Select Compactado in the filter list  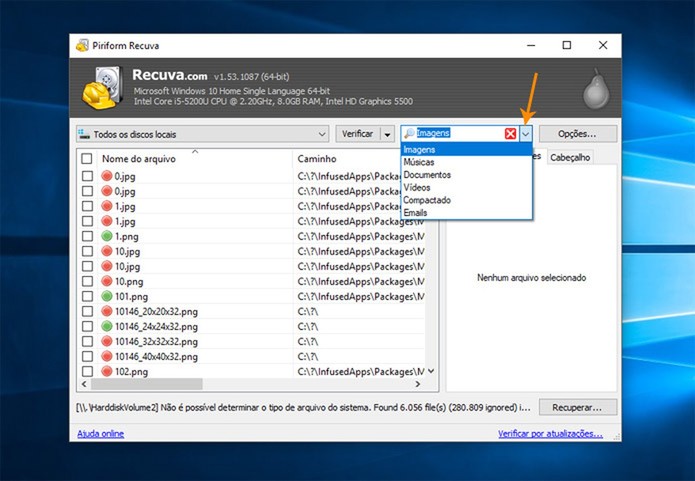(466, 200)
